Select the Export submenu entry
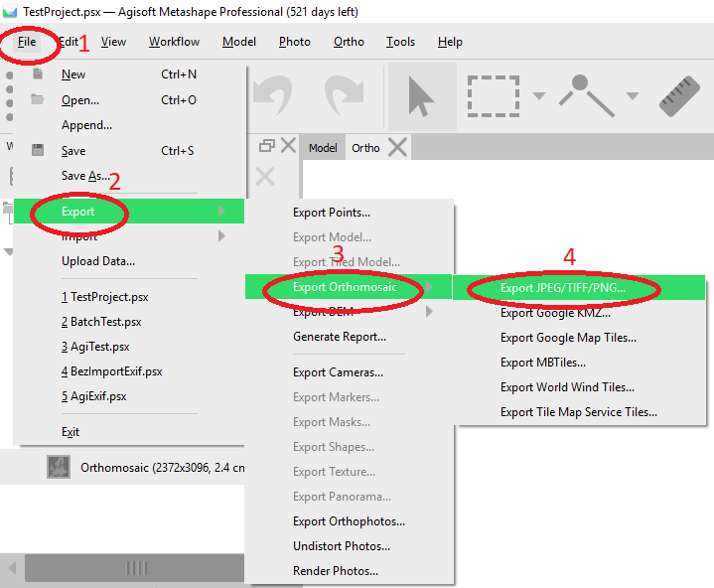The image size is (714, 588). (x=129, y=212)
